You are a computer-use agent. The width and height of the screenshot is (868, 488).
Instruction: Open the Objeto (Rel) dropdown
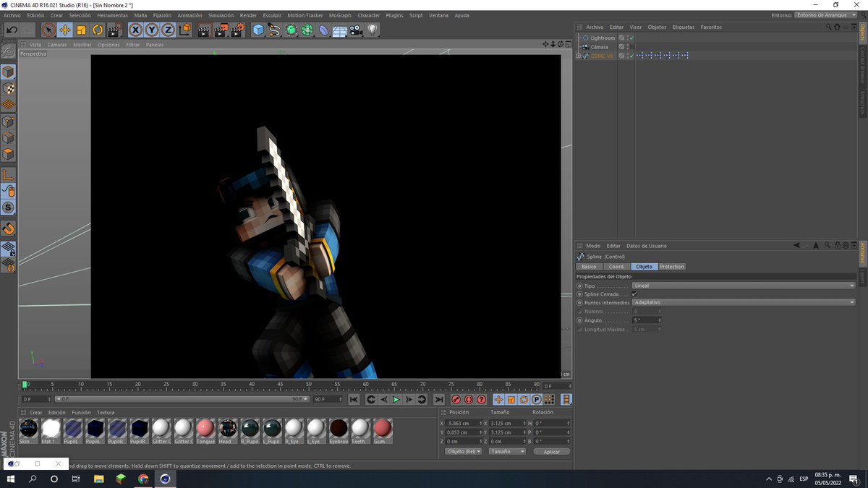pos(465,451)
